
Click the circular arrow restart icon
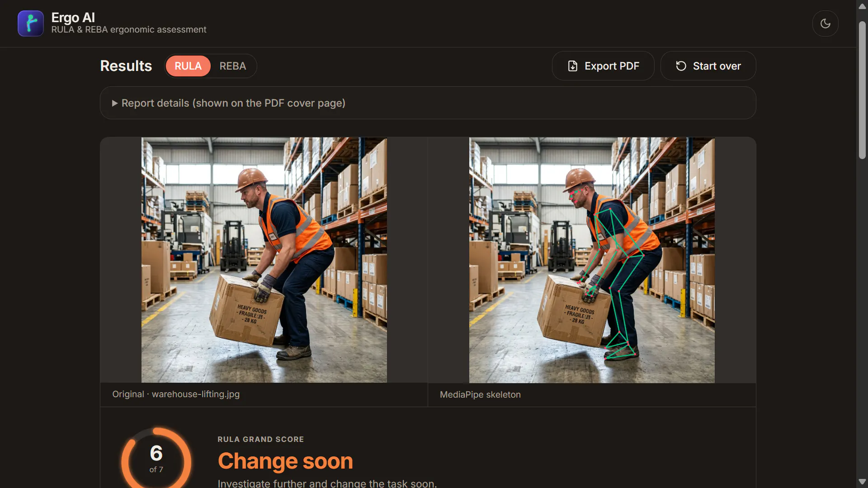click(x=681, y=66)
